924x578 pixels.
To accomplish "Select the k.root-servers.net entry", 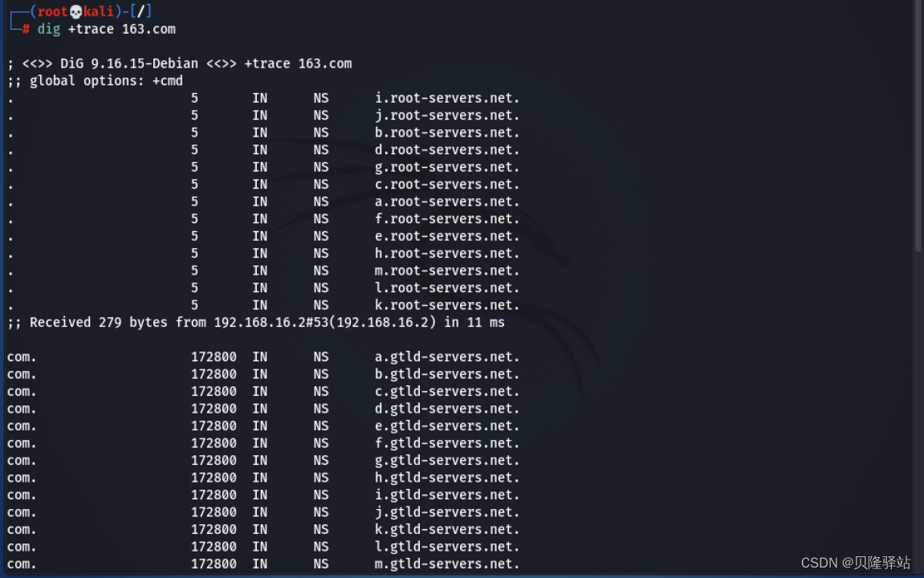I will point(446,305).
